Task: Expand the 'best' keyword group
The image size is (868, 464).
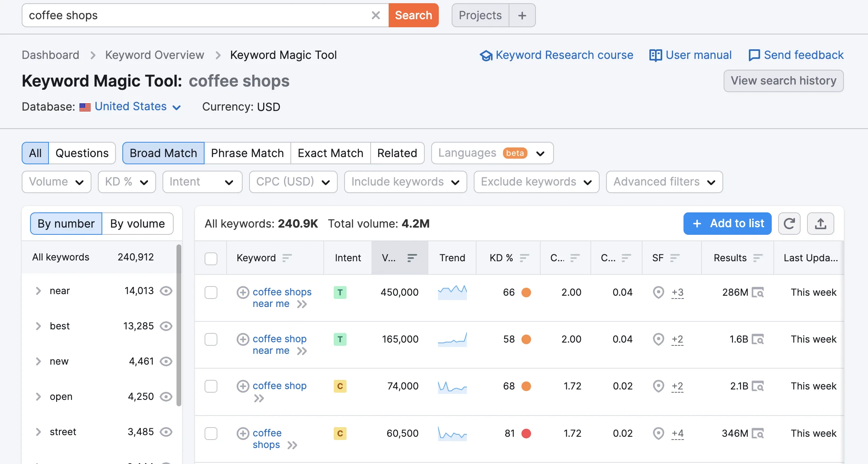Action: (x=38, y=326)
